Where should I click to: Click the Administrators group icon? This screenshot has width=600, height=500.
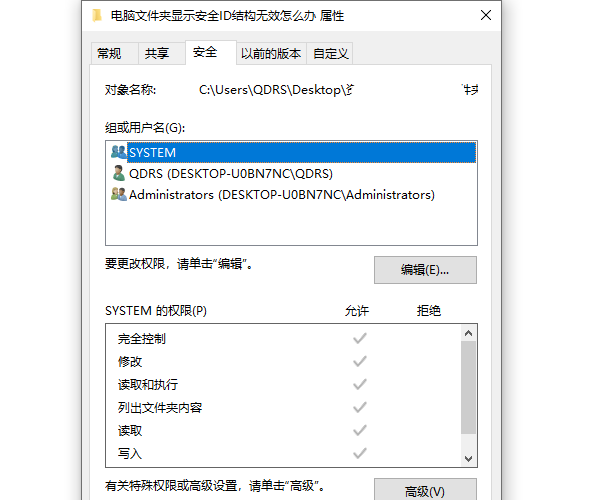tap(119, 195)
